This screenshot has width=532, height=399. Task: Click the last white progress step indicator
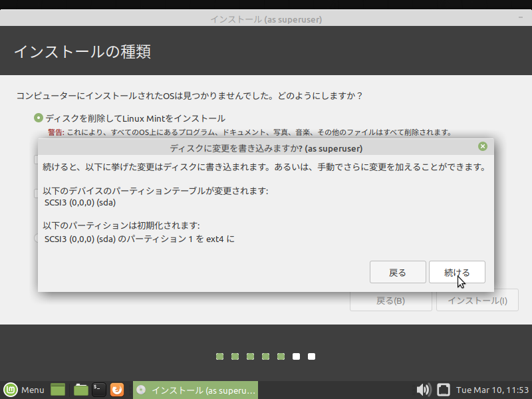tap(311, 356)
